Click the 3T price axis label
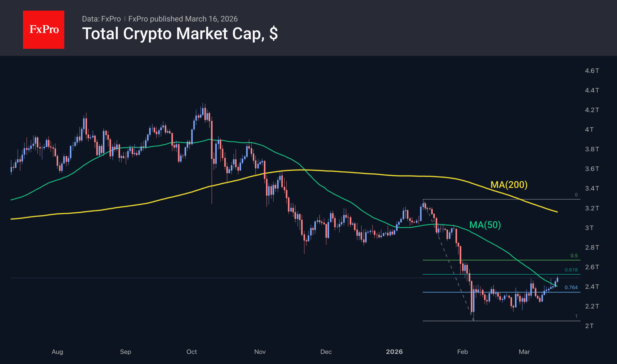Screen dimensions: 617x364 pyautogui.click(x=589, y=228)
